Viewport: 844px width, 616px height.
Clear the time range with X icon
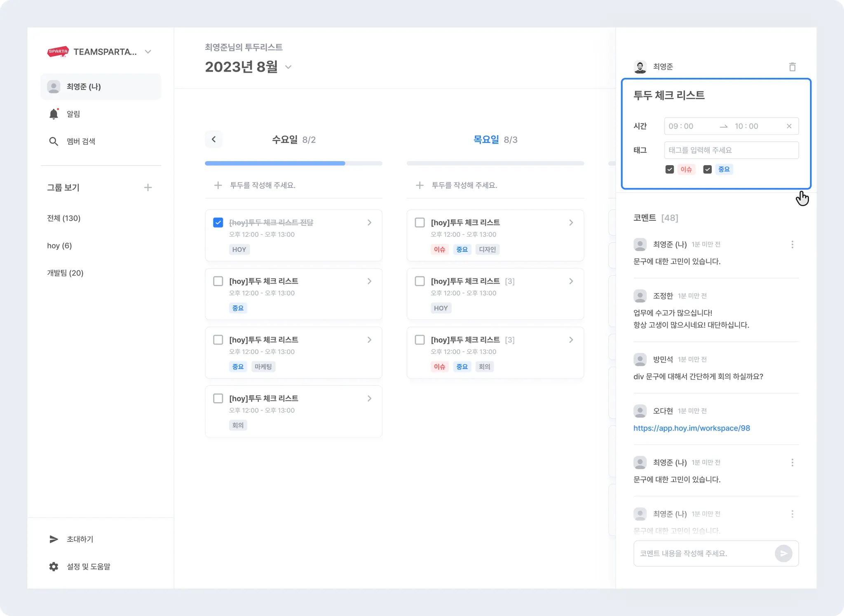[x=789, y=126]
